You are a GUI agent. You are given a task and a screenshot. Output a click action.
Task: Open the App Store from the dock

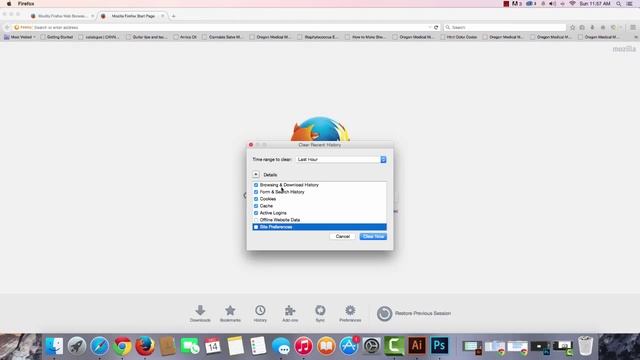pyautogui.click(x=349, y=346)
